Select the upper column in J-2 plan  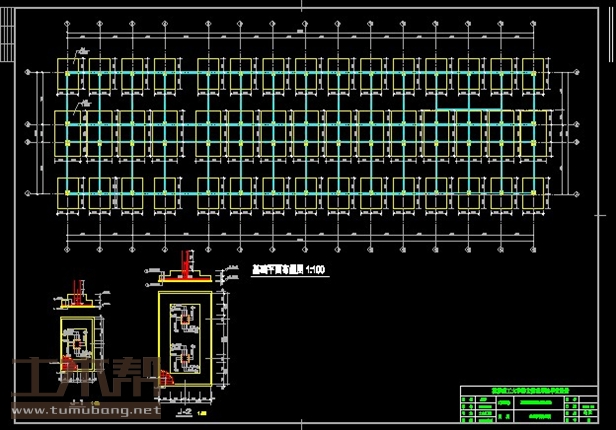pos(187,319)
